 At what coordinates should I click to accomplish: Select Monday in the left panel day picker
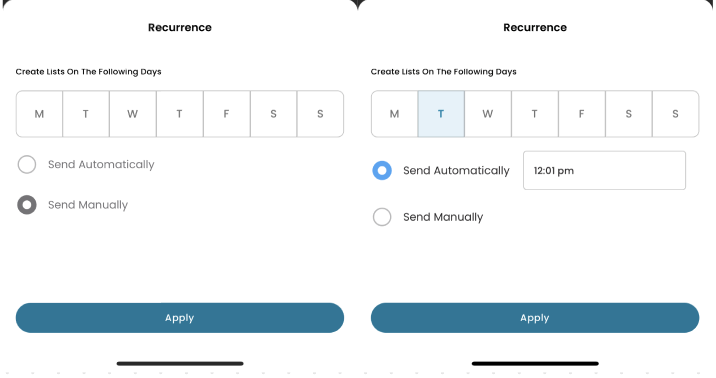click(39, 114)
